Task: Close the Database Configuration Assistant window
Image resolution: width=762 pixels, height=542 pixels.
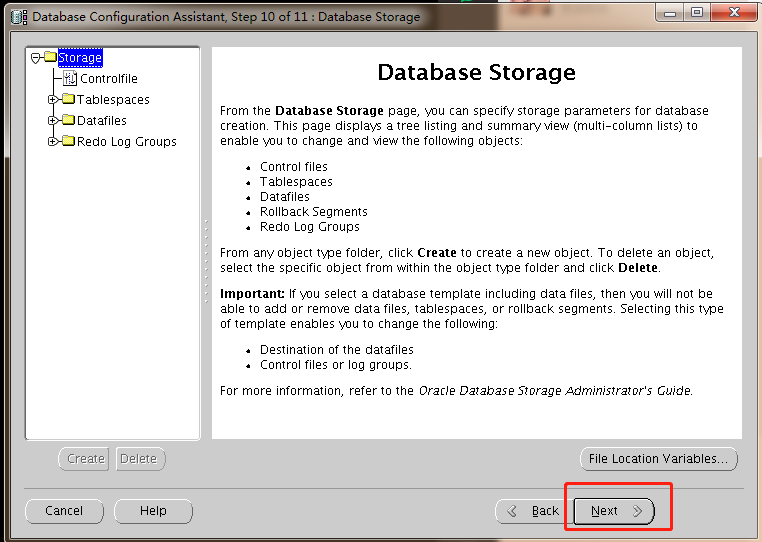Action: pyautogui.click(x=734, y=13)
